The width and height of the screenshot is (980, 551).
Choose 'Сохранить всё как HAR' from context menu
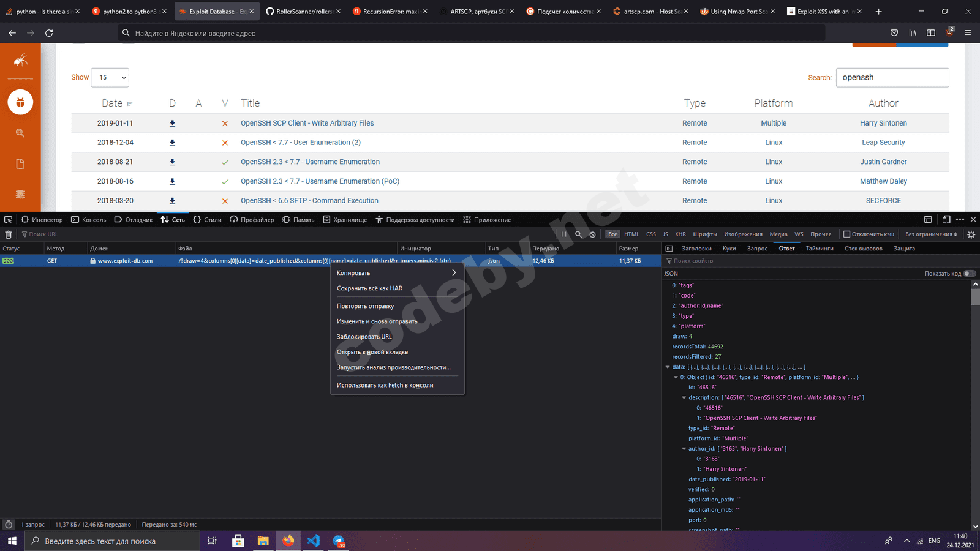(x=369, y=288)
